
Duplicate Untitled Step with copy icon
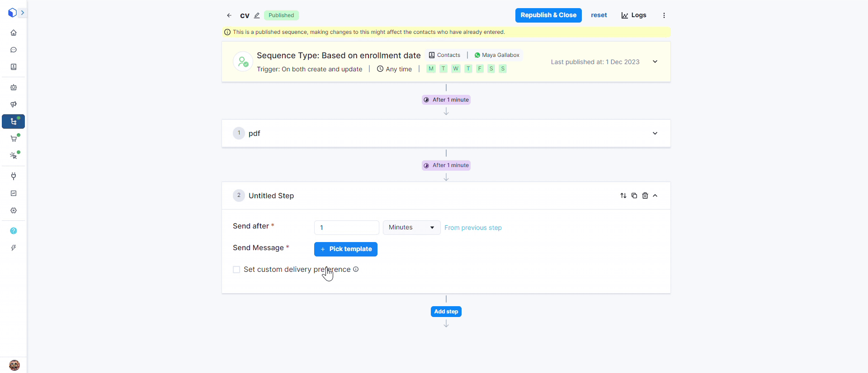click(x=634, y=196)
